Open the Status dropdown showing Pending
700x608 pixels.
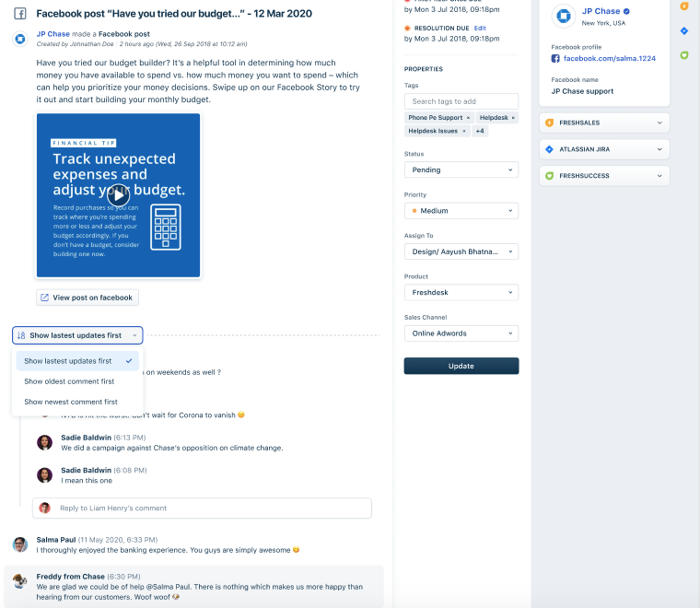coord(461,170)
